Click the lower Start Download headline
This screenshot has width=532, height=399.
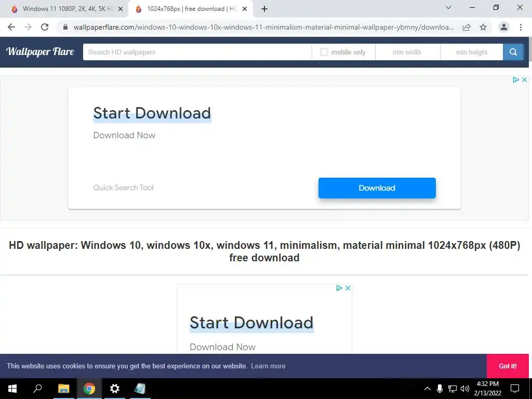[251, 323]
